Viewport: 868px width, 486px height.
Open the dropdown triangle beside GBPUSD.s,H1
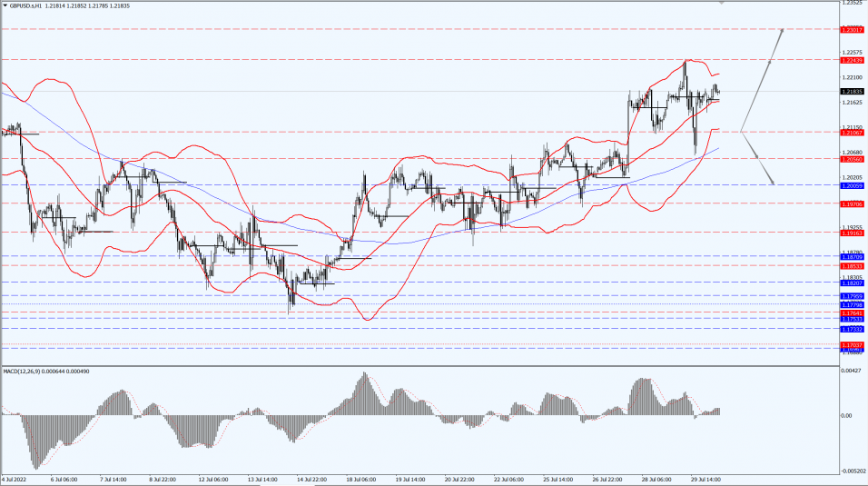click(5, 5)
